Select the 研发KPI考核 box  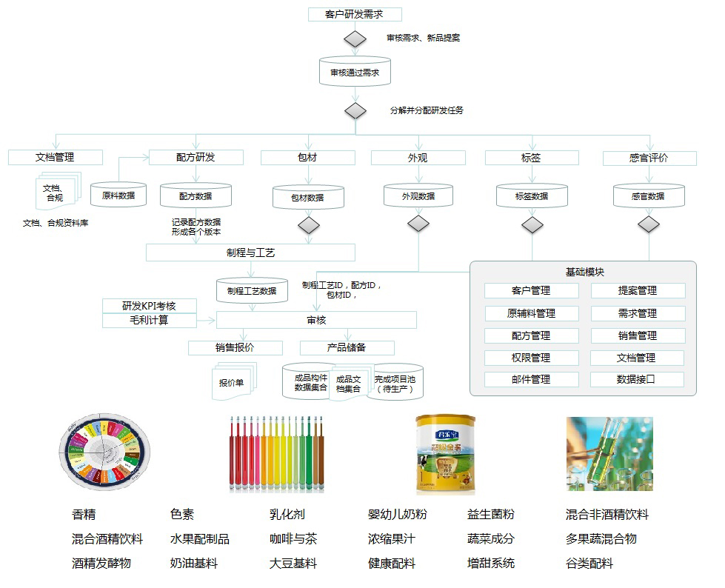(x=150, y=306)
